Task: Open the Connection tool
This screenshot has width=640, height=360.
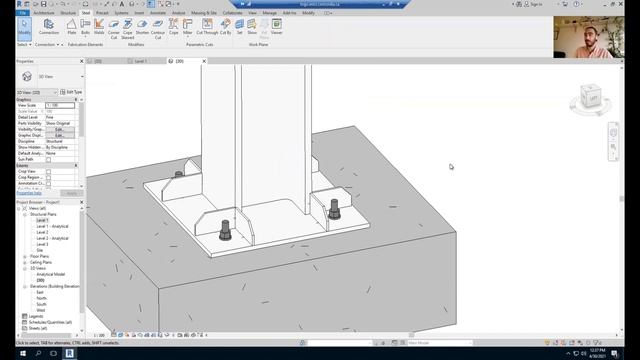Action: pyautogui.click(x=49, y=27)
